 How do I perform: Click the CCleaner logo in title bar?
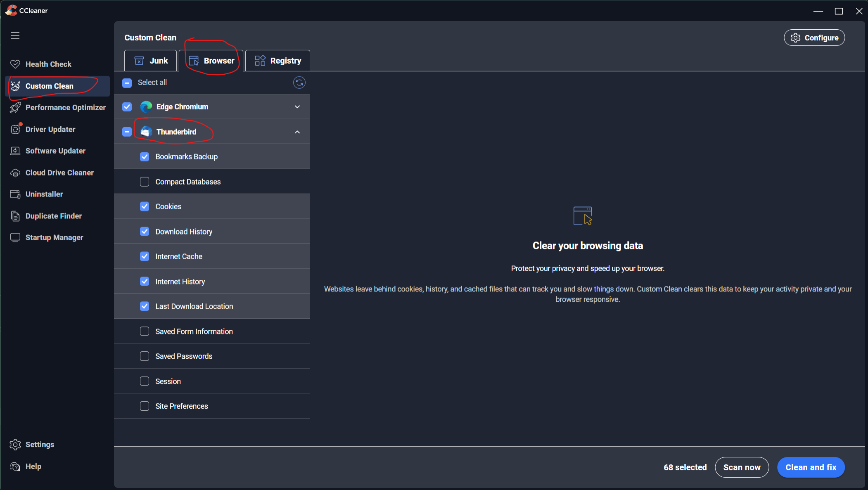click(12, 10)
